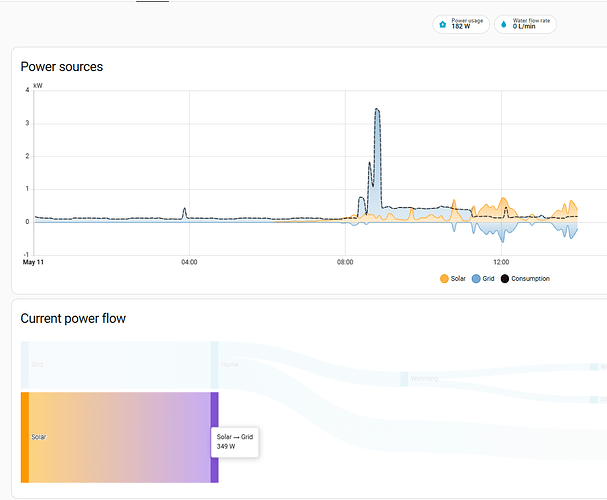
Task: Select the Home node in power flow diagram
Action: 214,365
